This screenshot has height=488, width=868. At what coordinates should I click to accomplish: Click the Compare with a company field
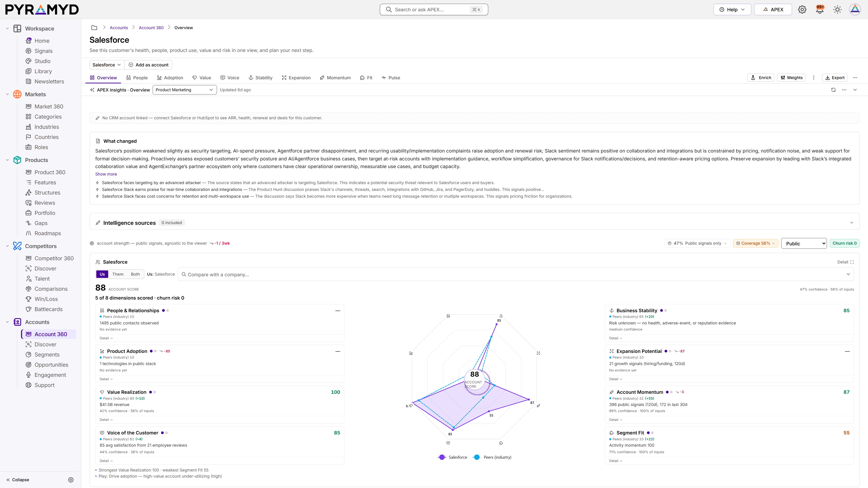(516, 274)
